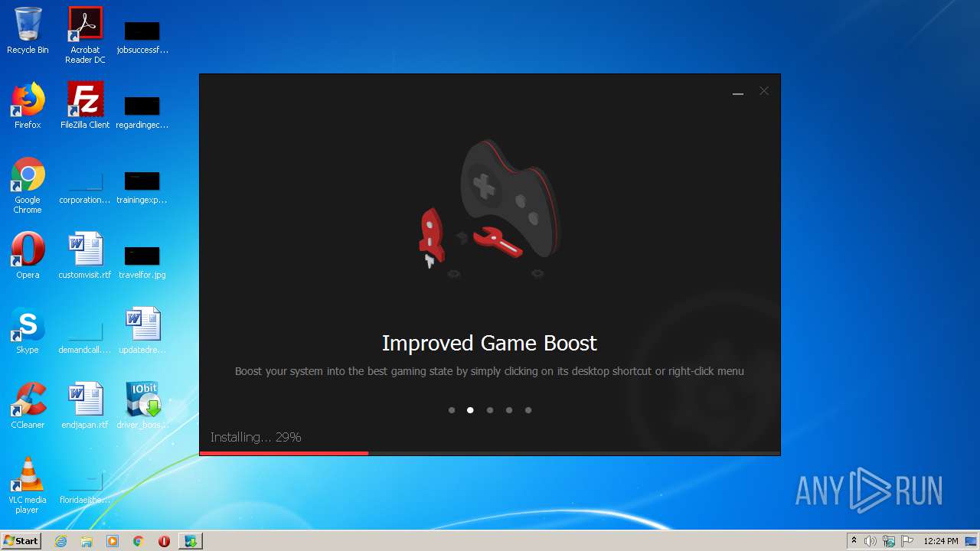Select regardingec... desktop file

click(142, 112)
